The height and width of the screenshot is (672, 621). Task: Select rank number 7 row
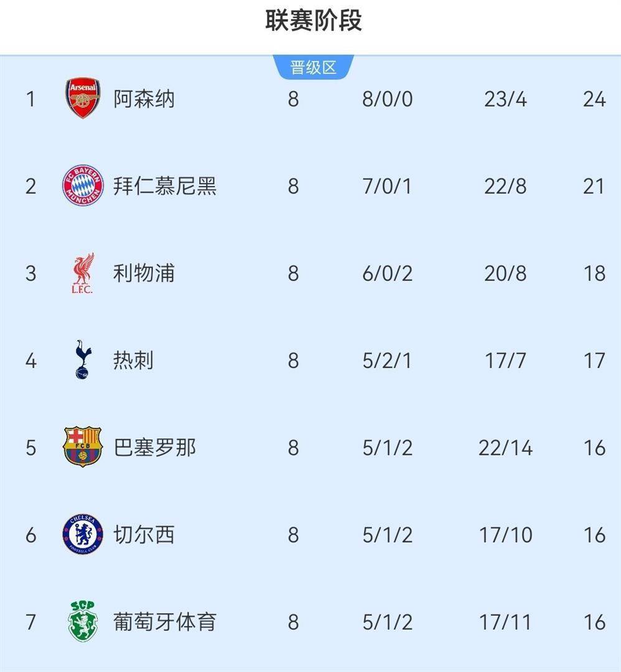tap(310, 622)
